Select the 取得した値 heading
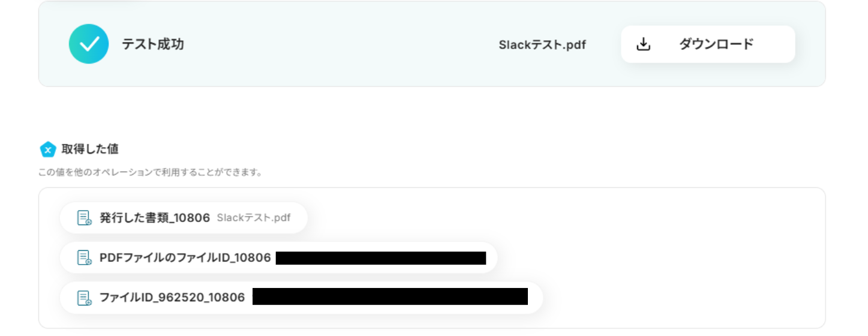 86,149
